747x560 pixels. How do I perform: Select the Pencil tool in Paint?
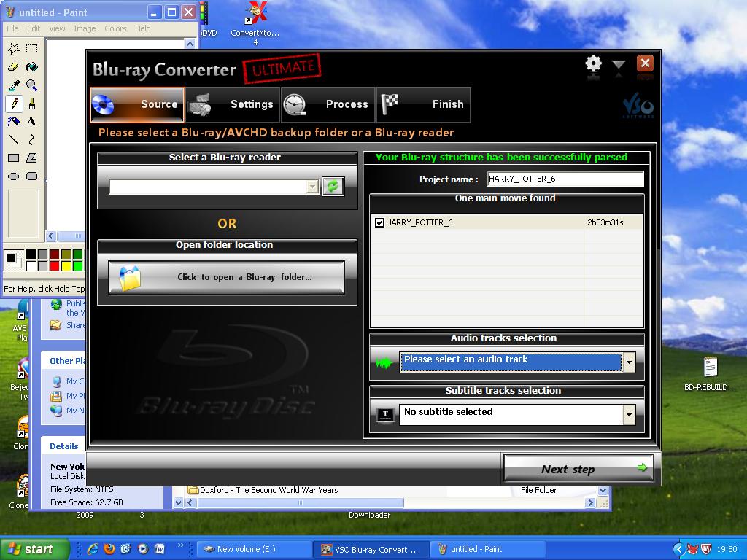(14, 104)
